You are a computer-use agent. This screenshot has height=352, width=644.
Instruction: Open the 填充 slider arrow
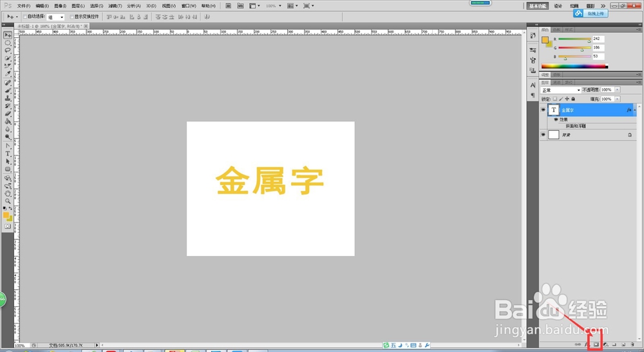click(618, 99)
